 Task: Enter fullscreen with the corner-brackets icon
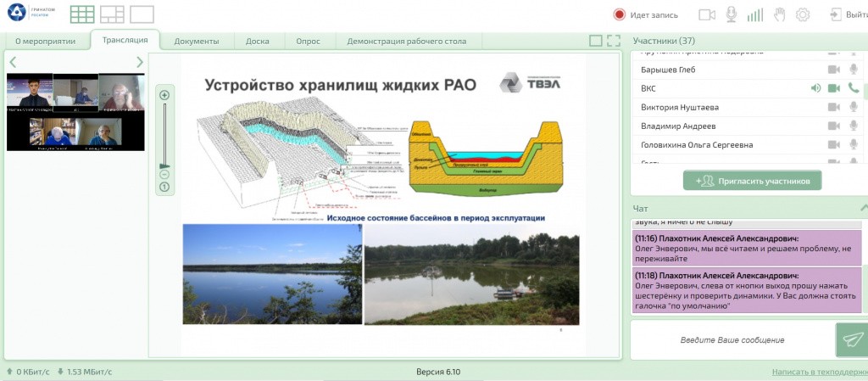tap(614, 41)
